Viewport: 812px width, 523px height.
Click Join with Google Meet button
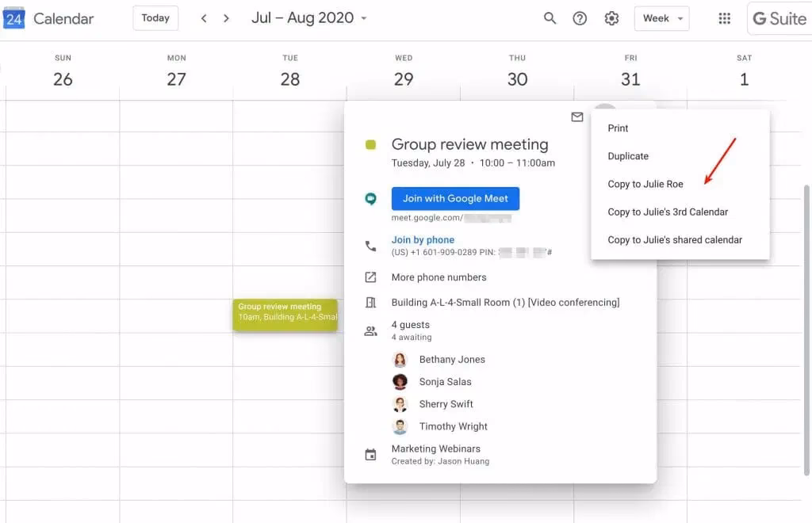tap(455, 199)
